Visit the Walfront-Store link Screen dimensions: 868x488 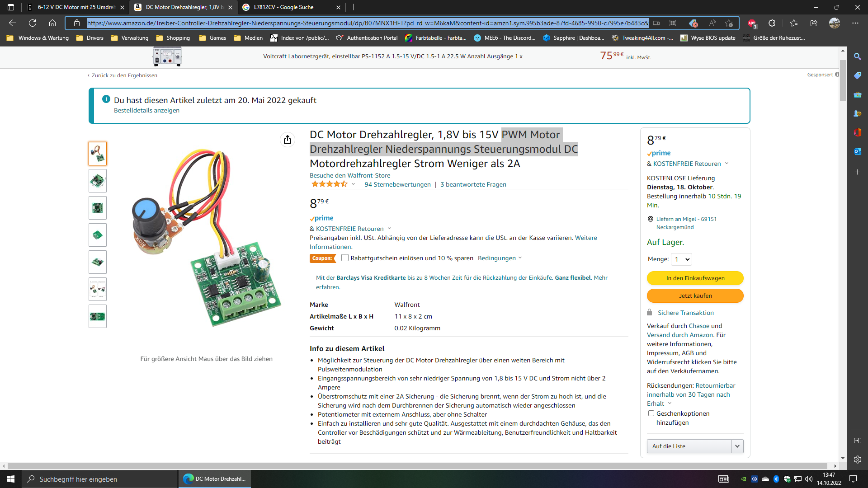pos(350,175)
